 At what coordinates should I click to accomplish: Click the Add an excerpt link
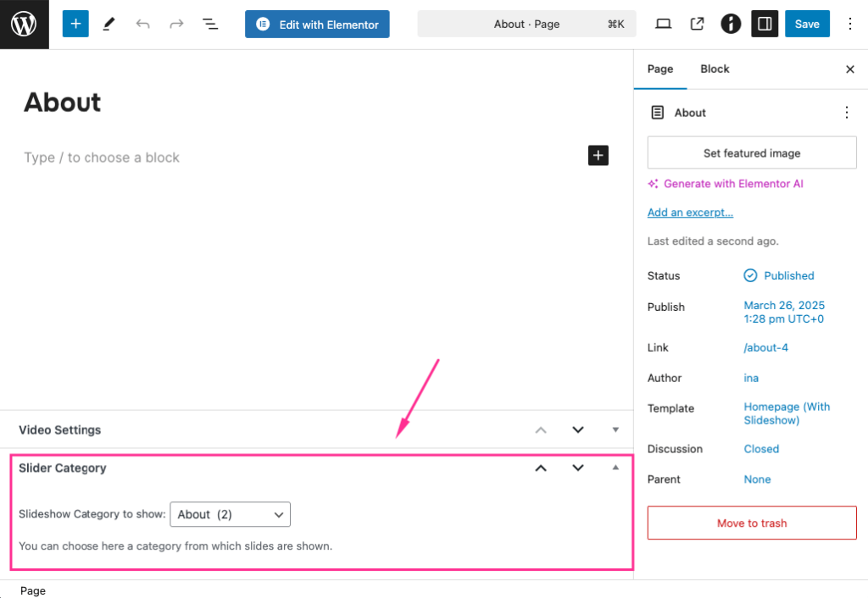[x=690, y=212]
